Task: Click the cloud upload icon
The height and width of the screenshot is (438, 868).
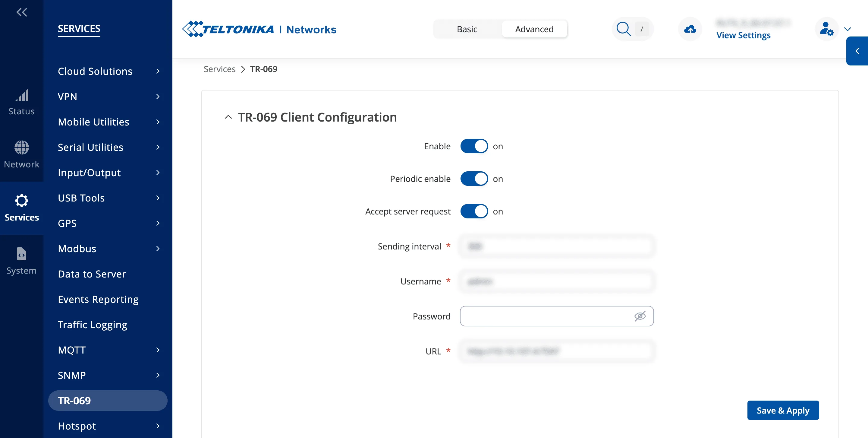Action: tap(690, 29)
